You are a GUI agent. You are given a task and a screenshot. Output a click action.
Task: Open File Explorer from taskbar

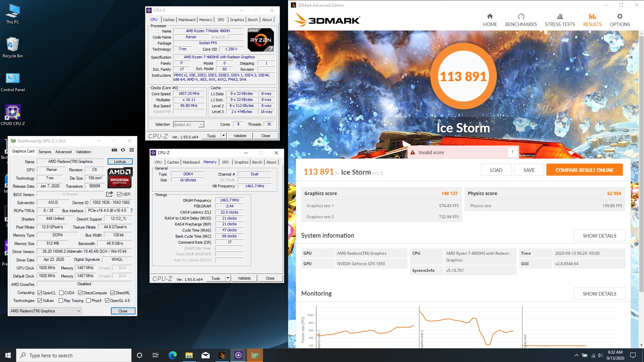pos(189,355)
